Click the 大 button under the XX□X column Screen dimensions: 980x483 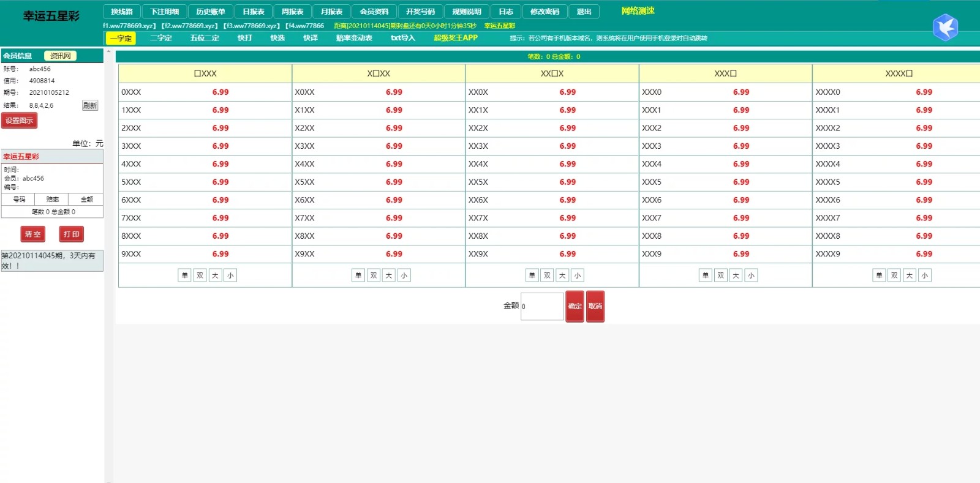click(x=562, y=275)
